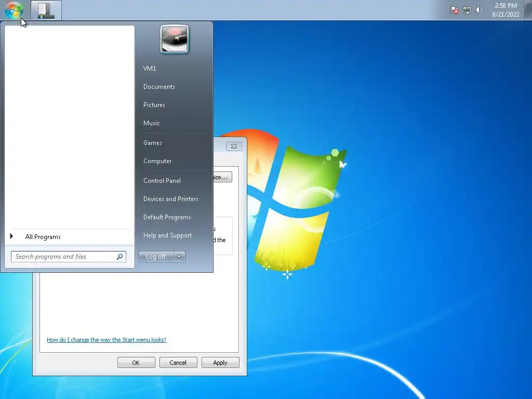This screenshot has width=532, height=399.
Task: Open Action Center flag tray icon
Action: coord(454,10)
